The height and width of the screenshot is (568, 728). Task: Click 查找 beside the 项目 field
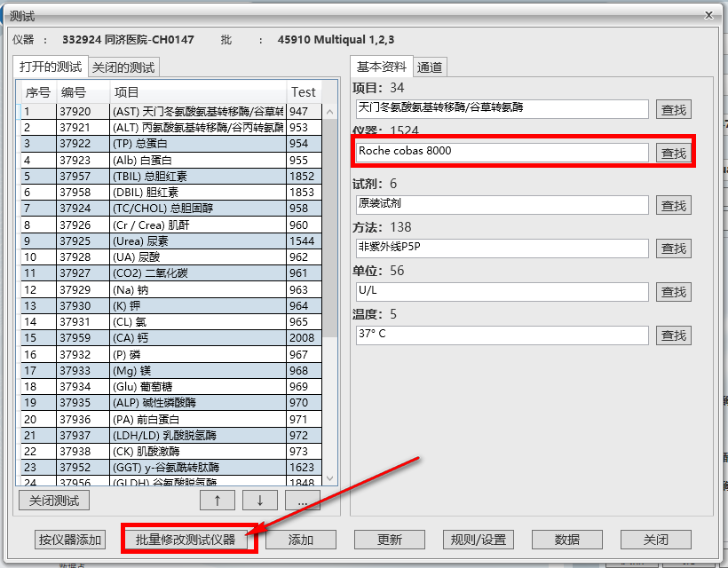[x=673, y=109]
